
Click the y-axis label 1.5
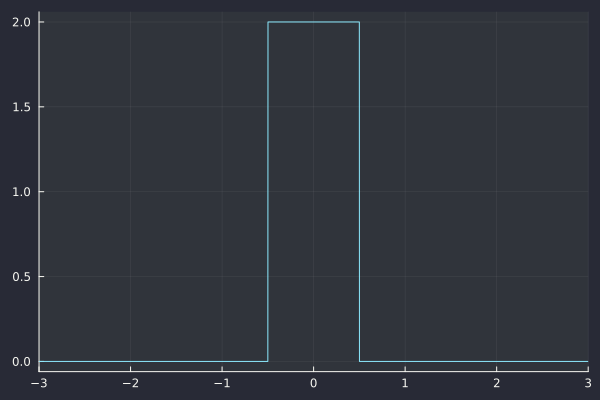point(21,107)
